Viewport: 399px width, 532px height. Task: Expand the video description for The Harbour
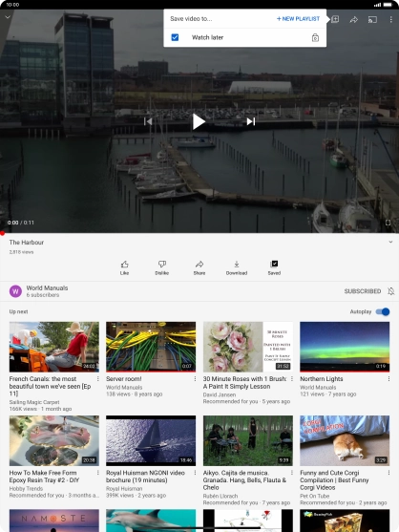tap(390, 242)
